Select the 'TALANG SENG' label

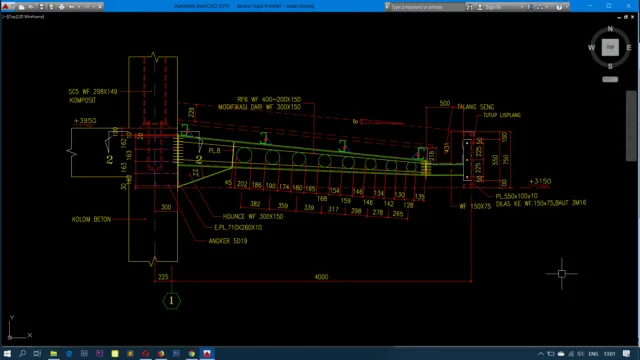pos(476,107)
